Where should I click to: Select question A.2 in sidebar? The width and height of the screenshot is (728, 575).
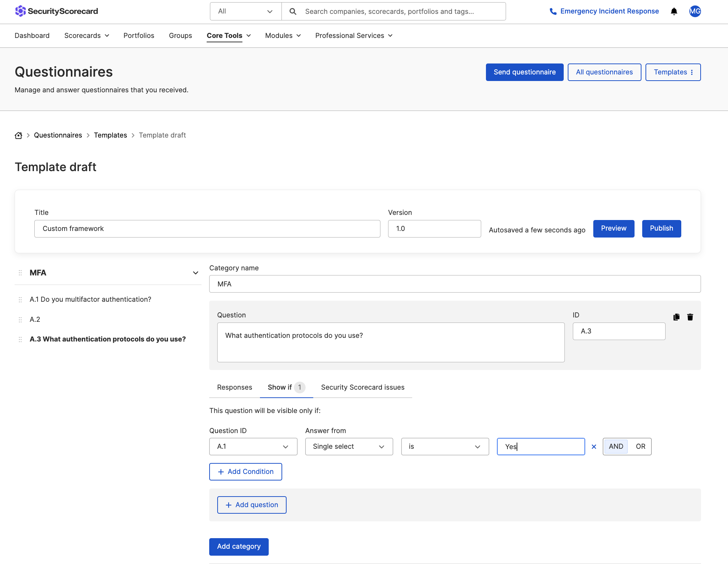click(x=35, y=320)
